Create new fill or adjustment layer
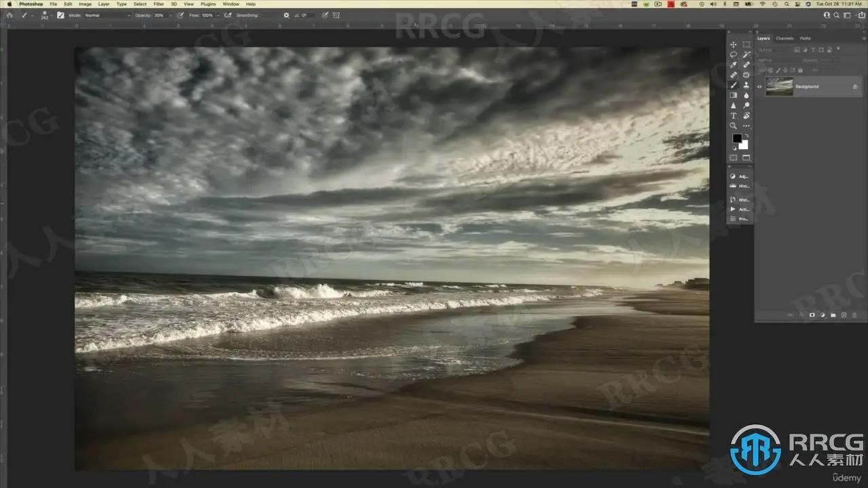Image resolution: width=868 pixels, height=488 pixels. (x=822, y=315)
